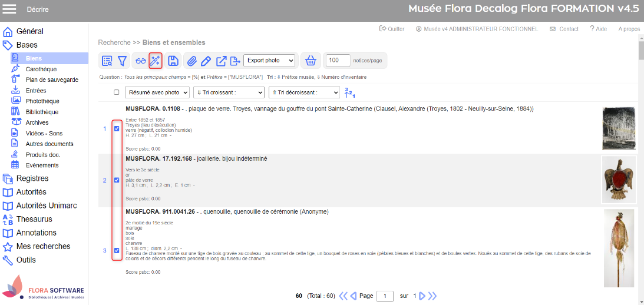Open the hamburger menu icon
This screenshot has width=644, height=305.
click(10, 9)
